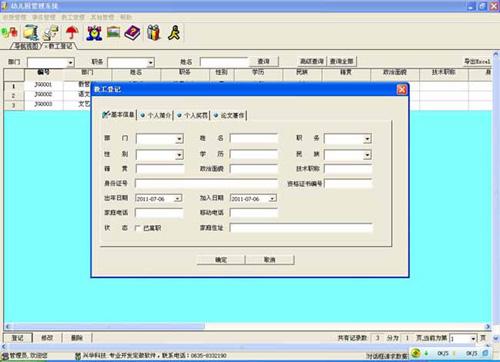
Task: Open the 帮助 menu
Action: pyautogui.click(x=126, y=17)
